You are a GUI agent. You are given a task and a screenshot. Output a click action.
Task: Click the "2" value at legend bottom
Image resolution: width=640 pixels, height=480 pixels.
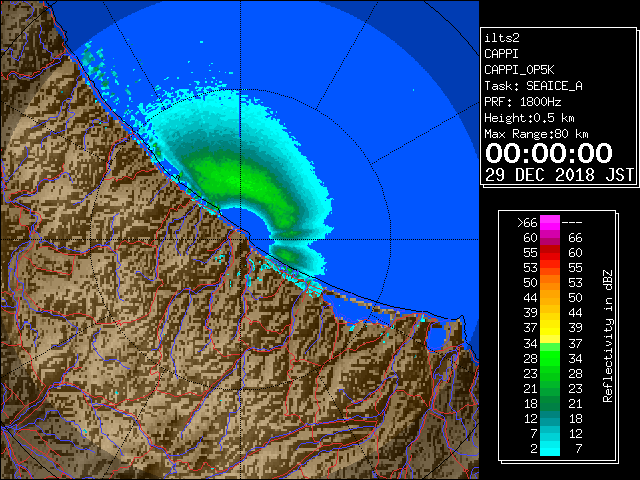(x=534, y=448)
